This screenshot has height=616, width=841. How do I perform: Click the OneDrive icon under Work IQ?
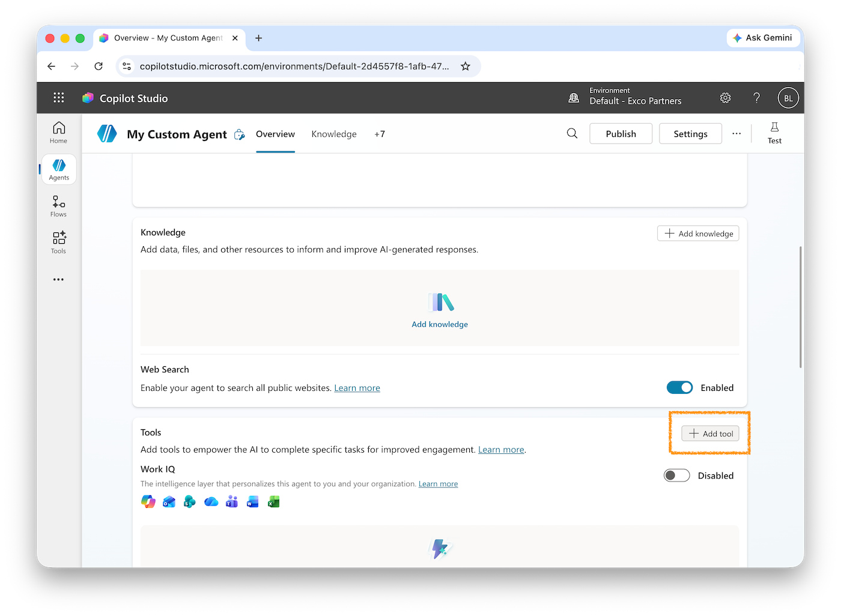coord(211,501)
